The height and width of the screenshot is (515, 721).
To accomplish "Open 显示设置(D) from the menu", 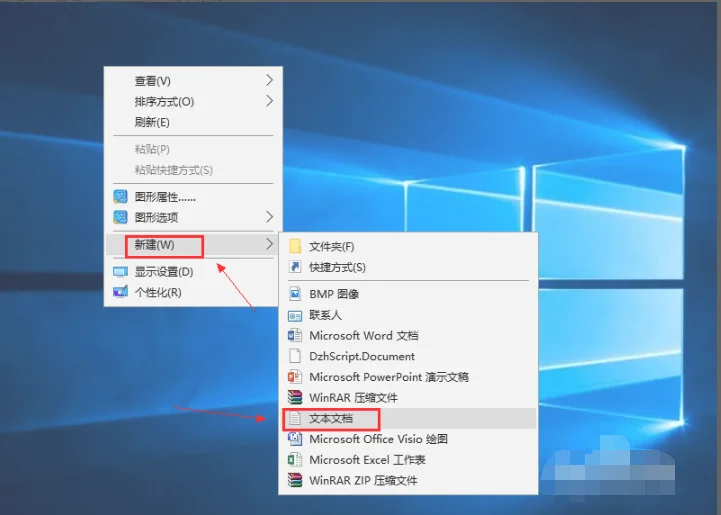I will click(193, 272).
